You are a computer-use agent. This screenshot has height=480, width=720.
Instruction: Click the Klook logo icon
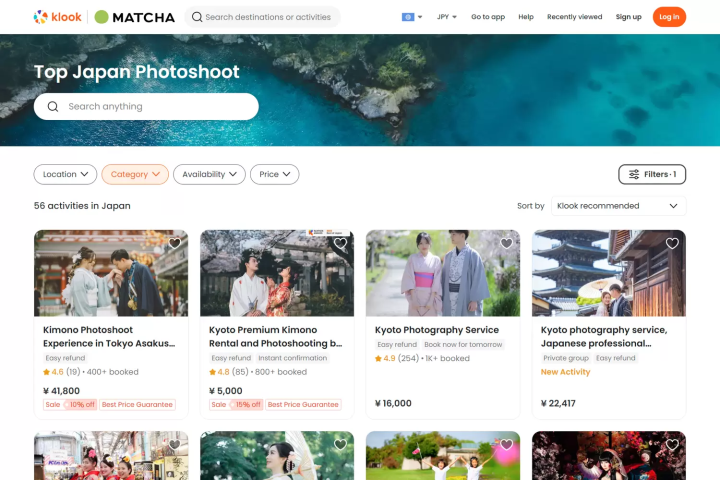pyautogui.click(x=40, y=17)
